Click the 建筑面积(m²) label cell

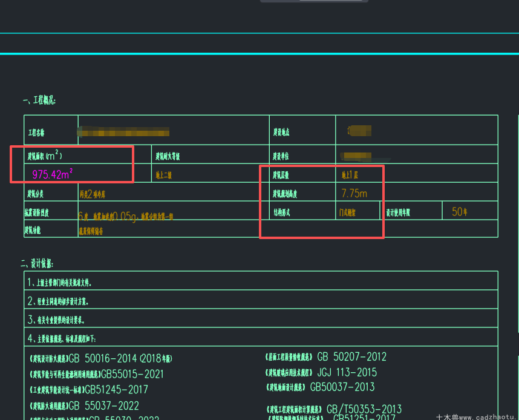click(x=45, y=155)
